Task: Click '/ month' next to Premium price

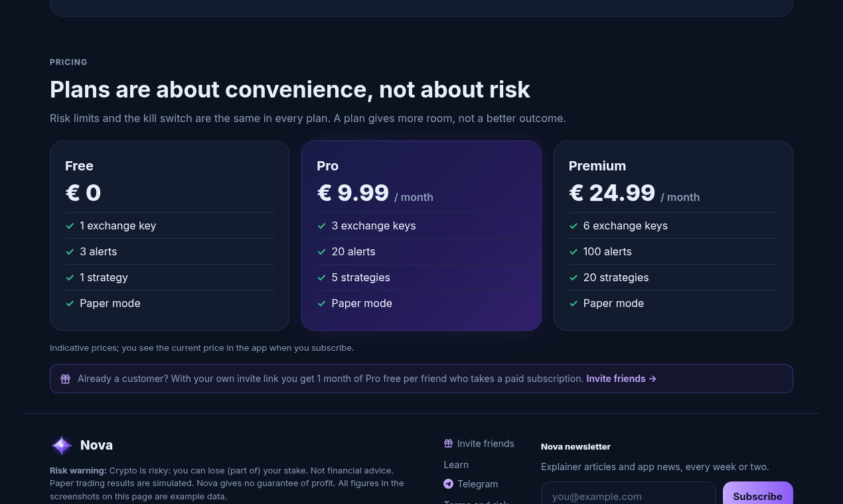Action: tap(680, 197)
